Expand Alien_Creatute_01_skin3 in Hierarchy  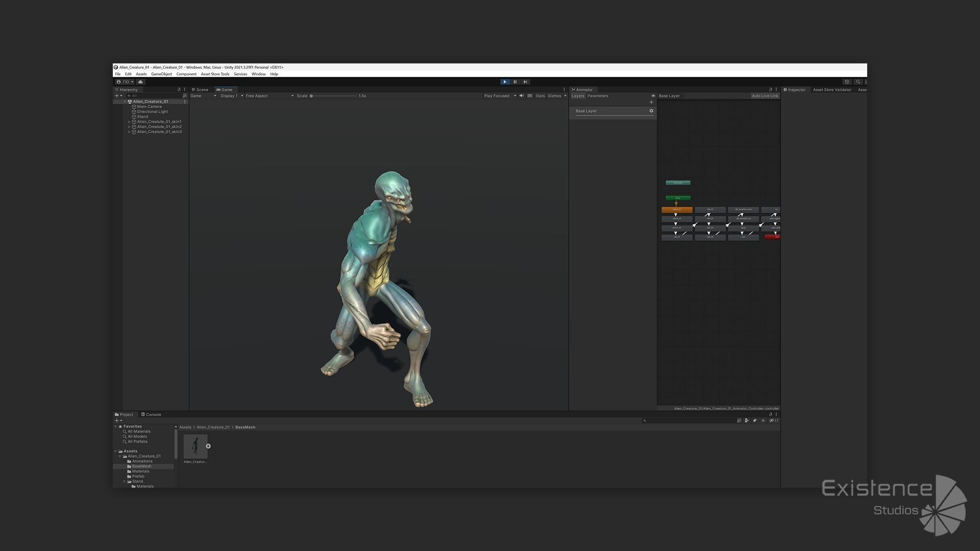pos(129,132)
